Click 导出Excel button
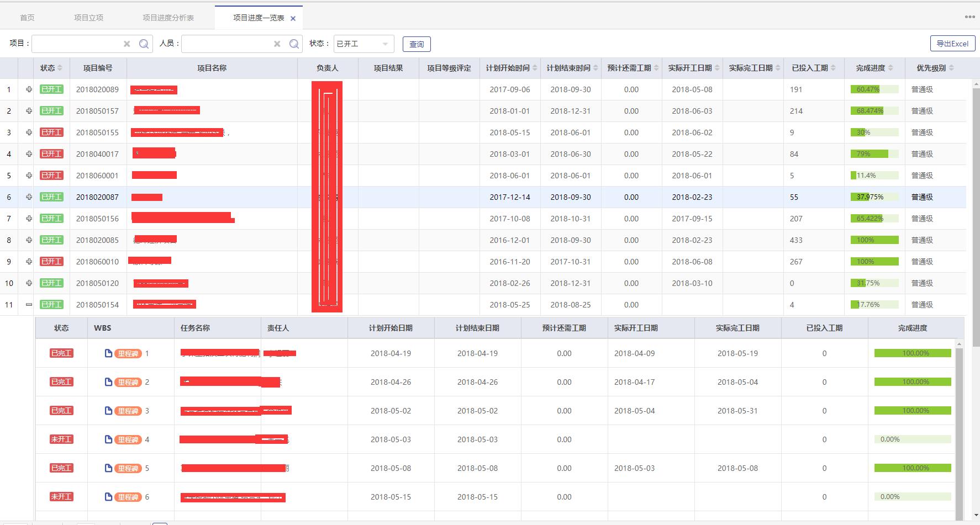The height and width of the screenshot is (525, 980). (x=952, y=44)
